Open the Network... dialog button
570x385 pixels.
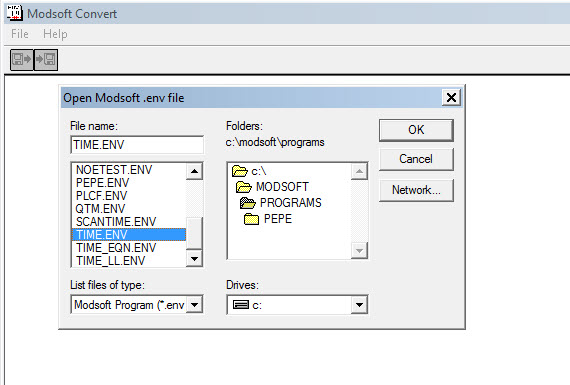coord(416,190)
